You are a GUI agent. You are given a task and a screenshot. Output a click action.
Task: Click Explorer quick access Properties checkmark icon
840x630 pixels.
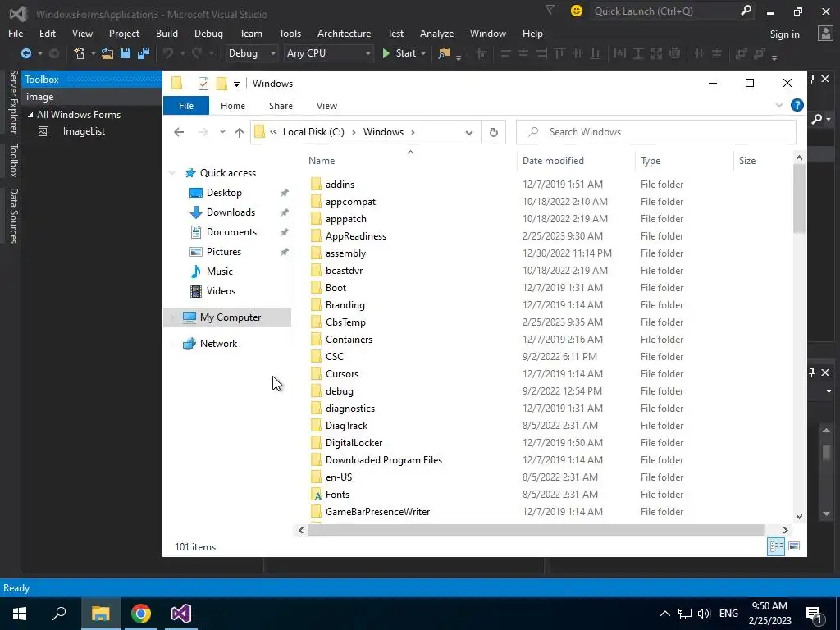[x=203, y=84]
